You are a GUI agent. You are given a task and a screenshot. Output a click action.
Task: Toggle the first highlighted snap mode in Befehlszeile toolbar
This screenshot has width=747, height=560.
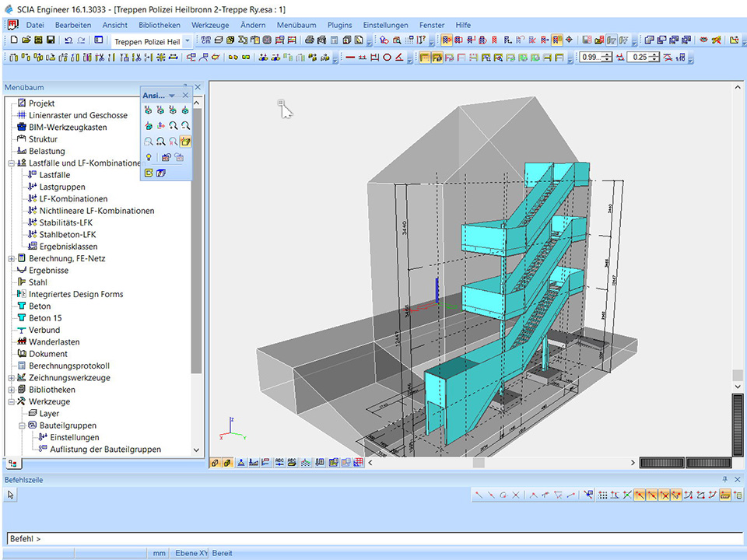click(639, 495)
